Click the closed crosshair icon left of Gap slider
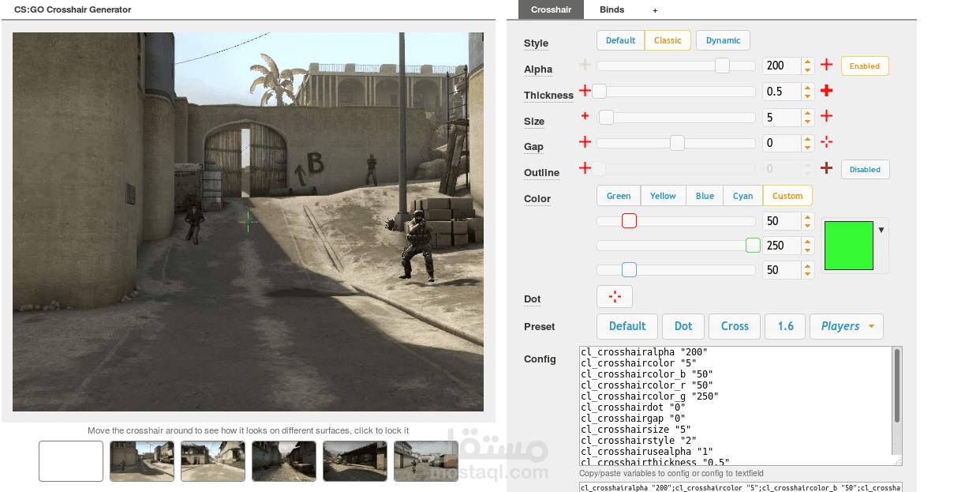Image resolution: width=980 pixels, height=492 pixels. coord(585,142)
